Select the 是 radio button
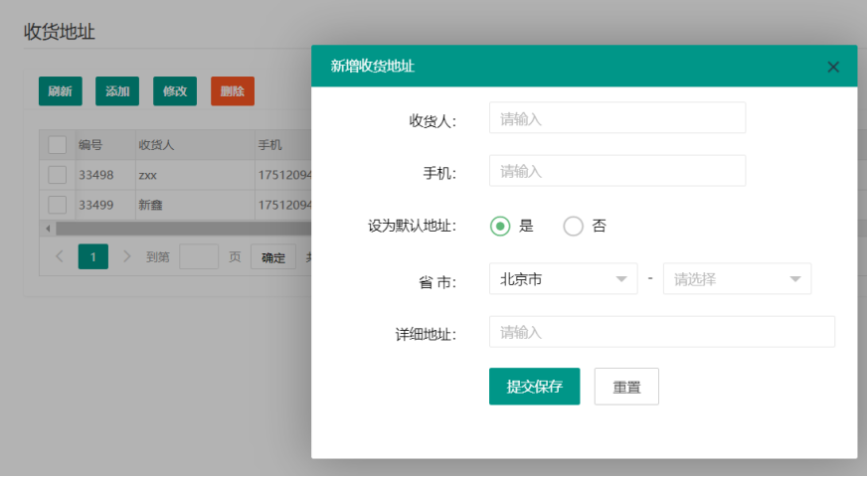Screen dimensions: 868x477 (x=500, y=226)
